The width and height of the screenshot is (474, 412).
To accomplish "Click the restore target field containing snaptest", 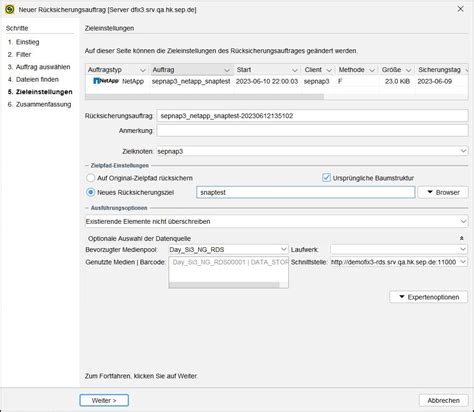I will click(x=306, y=192).
